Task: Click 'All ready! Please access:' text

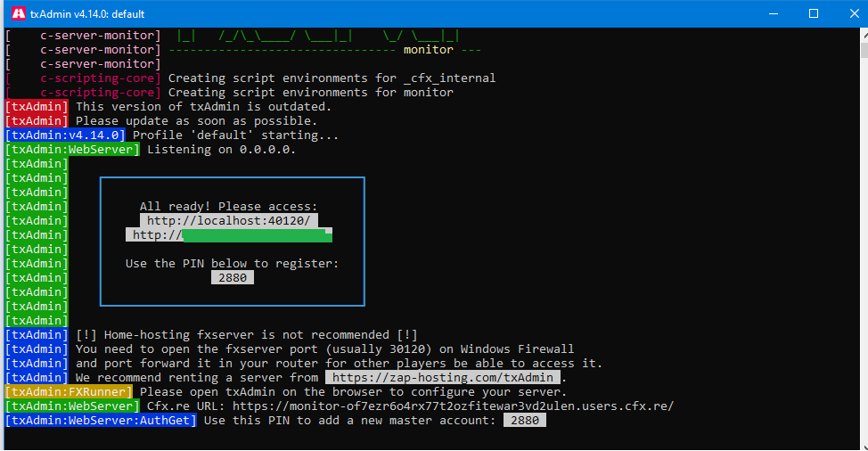Action: [x=229, y=207]
